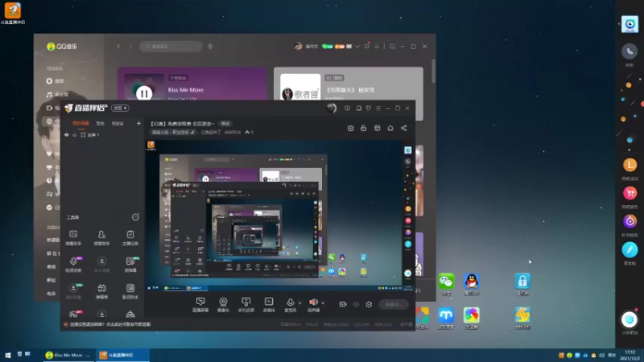The image size is (644, 362).
Task: Open QQ penguin desktop shortcut
Action: click(472, 284)
